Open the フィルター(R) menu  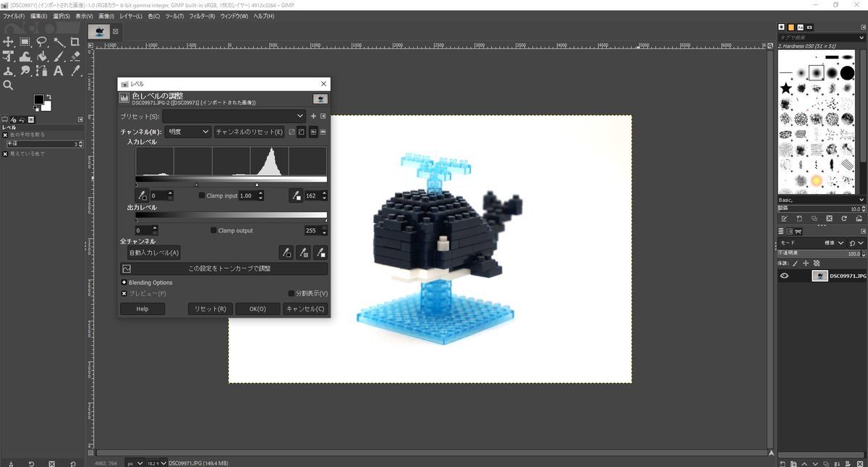pos(202,16)
